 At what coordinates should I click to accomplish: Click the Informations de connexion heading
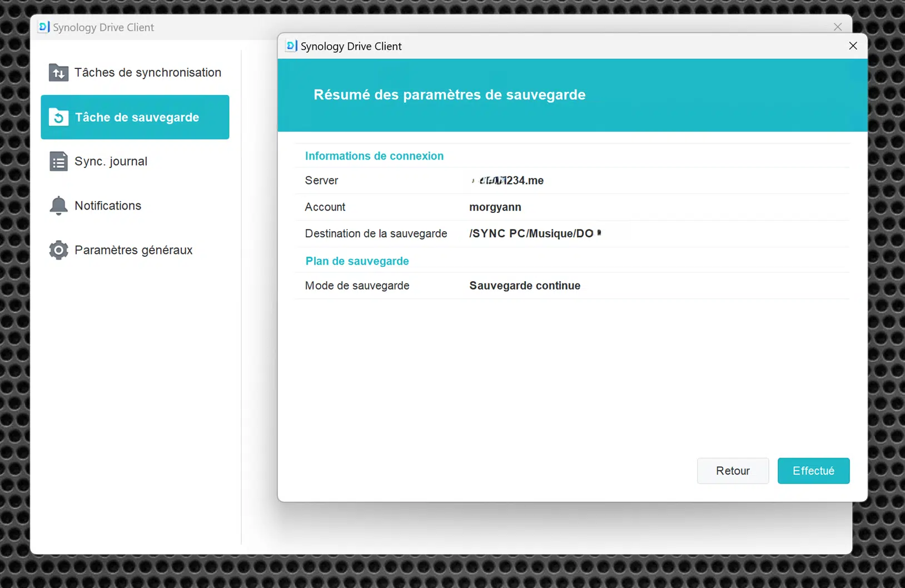[374, 156]
